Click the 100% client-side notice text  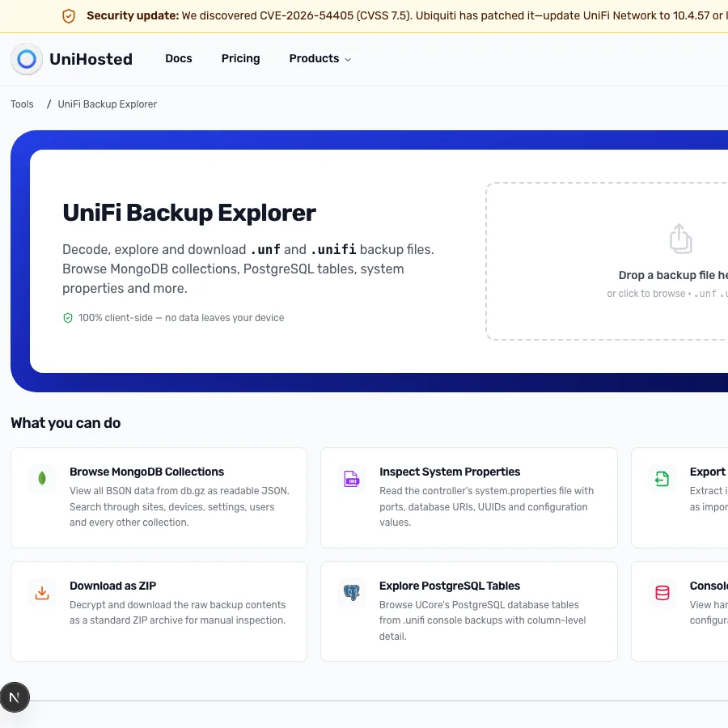tap(181, 318)
